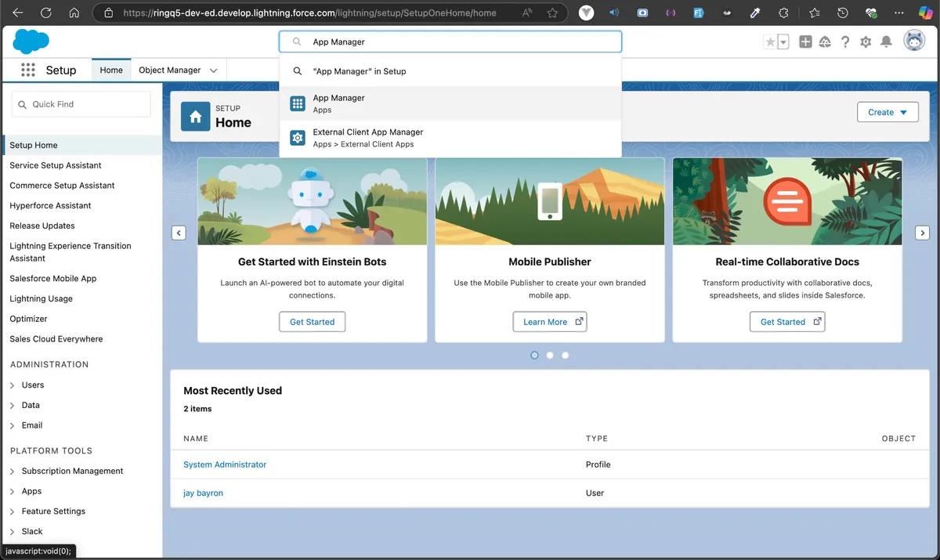Image resolution: width=940 pixels, height=560 pixels.
Task: Open Sales Cloud Everywhere
Action: 56,339
